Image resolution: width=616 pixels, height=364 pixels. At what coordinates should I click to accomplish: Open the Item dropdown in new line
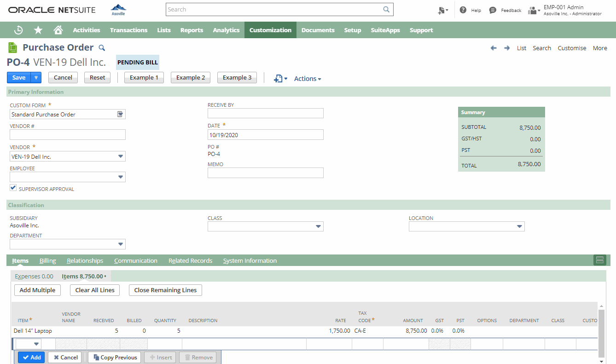click(x=37, y=344)
